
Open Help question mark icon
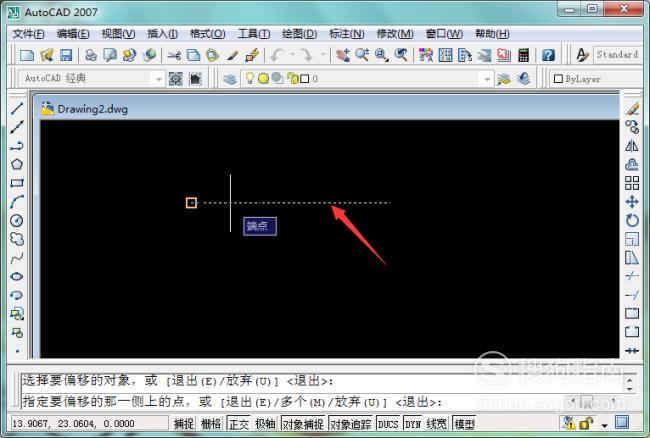pos(548,55)
